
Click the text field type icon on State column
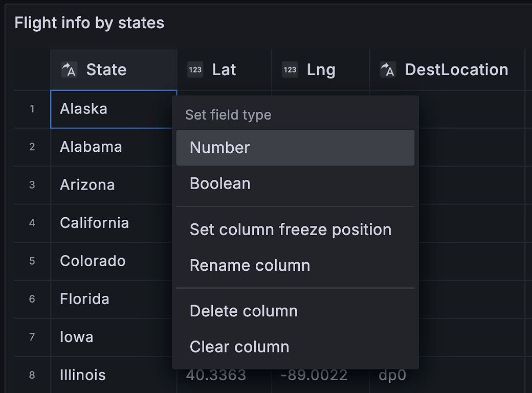(x=69, y=69)
